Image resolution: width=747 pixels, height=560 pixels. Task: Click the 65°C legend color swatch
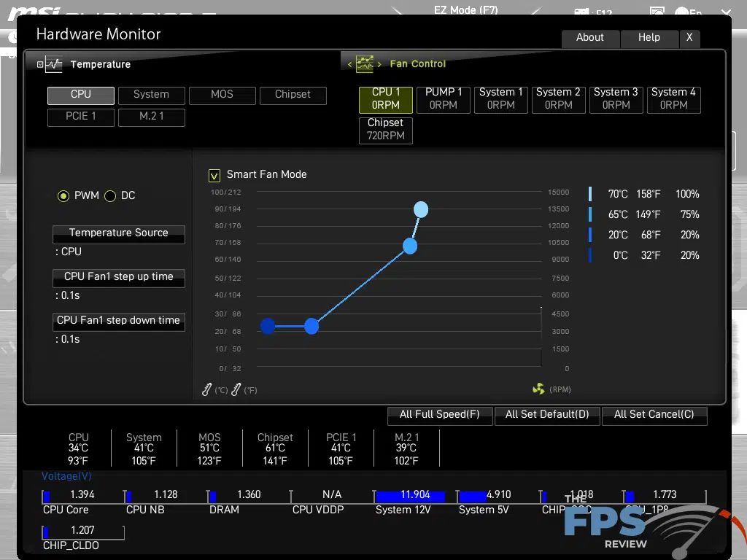point(590,214)
